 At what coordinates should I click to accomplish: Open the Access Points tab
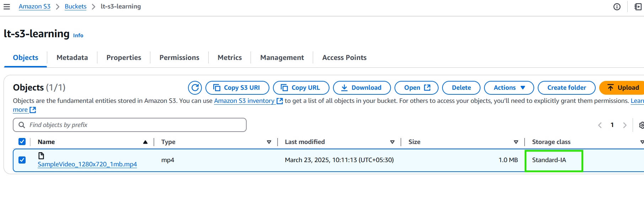click(344, 57)
